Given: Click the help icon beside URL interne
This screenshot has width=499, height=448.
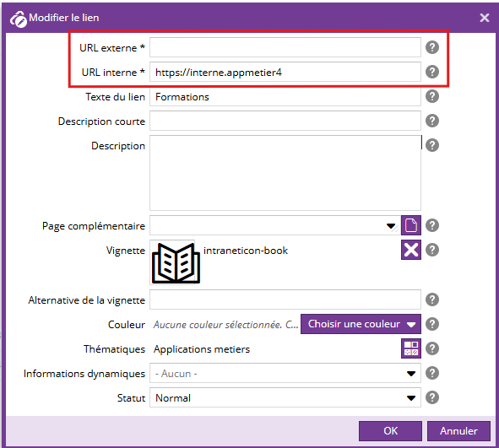Looking at the screenshot, I should coord(432,72).
